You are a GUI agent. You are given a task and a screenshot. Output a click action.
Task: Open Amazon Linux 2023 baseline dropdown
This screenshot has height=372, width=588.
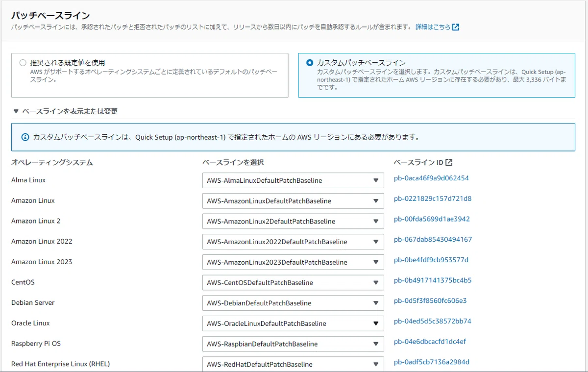coord(293,262)
